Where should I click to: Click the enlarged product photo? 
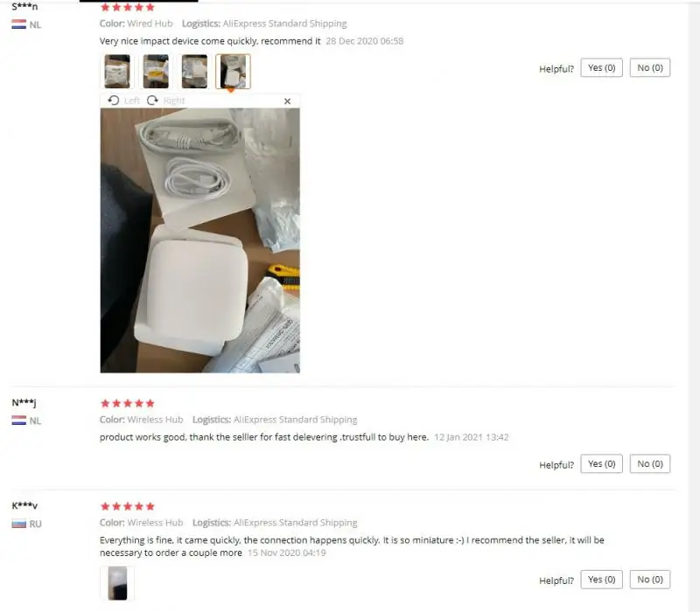[x=200, y=240]
